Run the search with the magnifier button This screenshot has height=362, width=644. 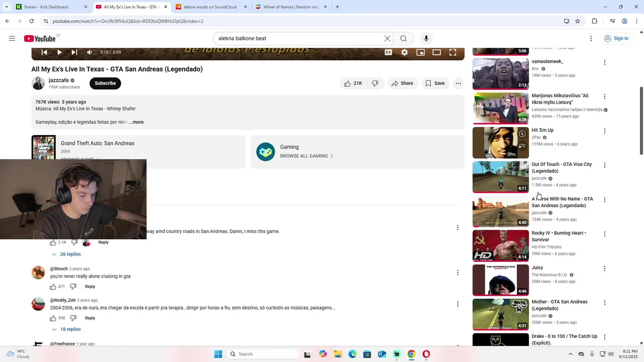[x=404, y=39]
